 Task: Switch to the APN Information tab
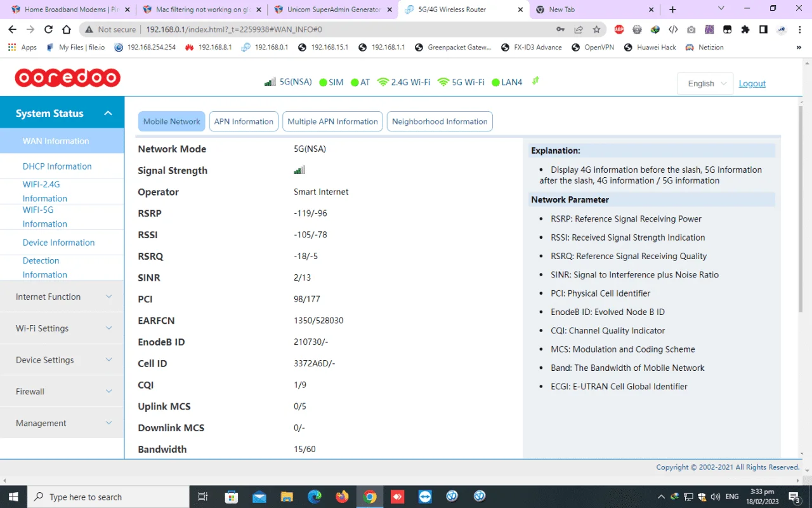click(244, 121)
